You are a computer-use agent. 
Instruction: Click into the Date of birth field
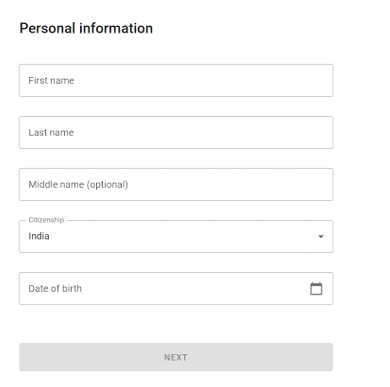[x=176, y=289]
